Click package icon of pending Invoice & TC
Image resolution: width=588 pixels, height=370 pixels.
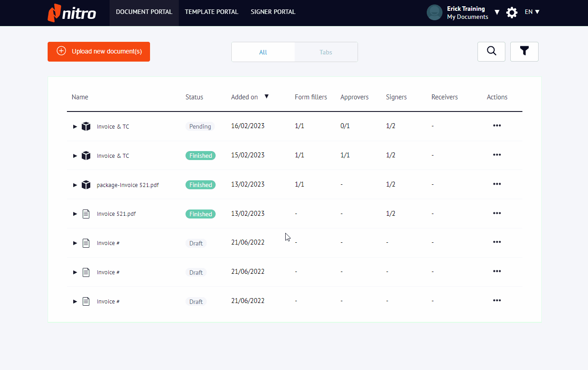tap(86, 126)
